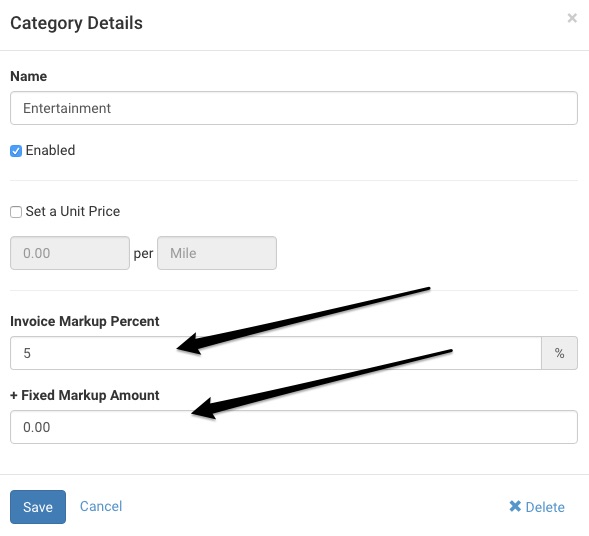The height and width of the screenshot is (536, 589).
Task: Click the X icon beside Delete
Action: click(x=515, y=506)
